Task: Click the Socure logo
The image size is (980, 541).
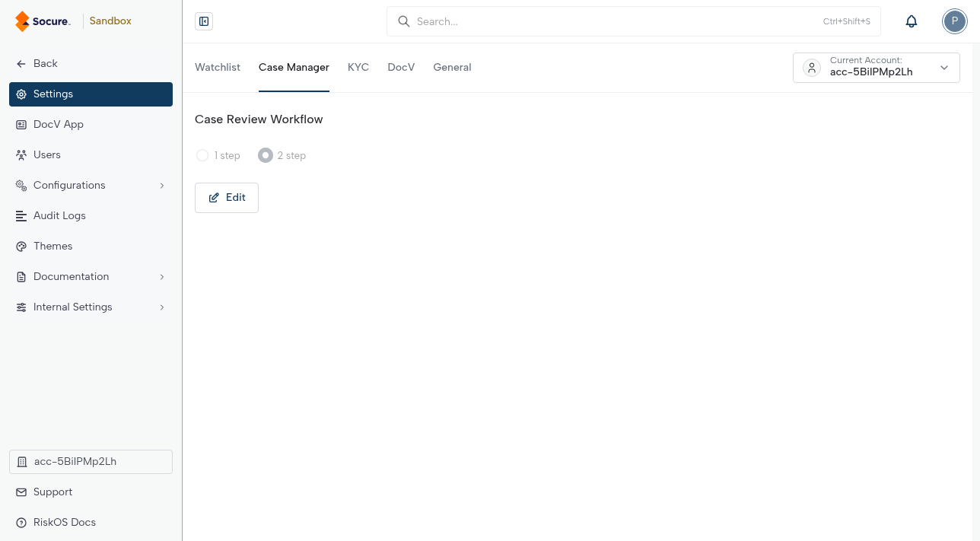Action: [x=43, y=21]
